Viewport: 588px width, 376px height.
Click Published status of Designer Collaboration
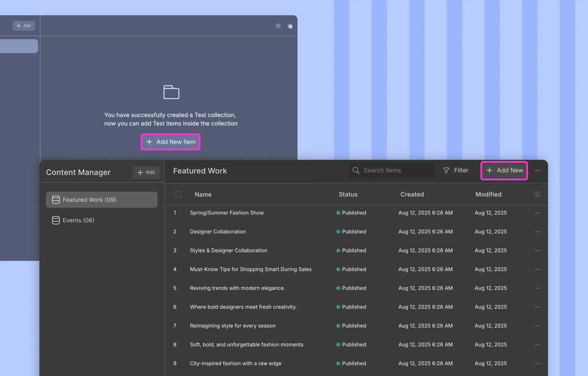(351, 231)
